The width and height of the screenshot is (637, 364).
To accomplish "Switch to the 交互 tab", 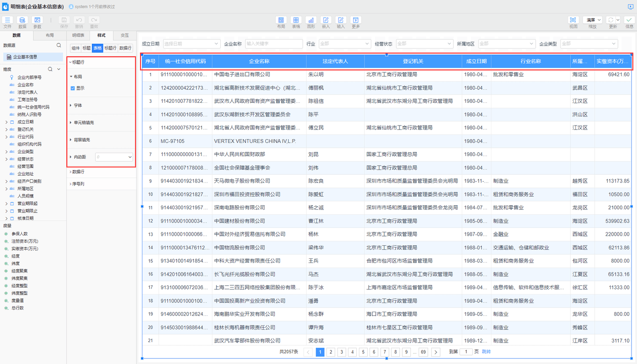I will tap(124, 35).
